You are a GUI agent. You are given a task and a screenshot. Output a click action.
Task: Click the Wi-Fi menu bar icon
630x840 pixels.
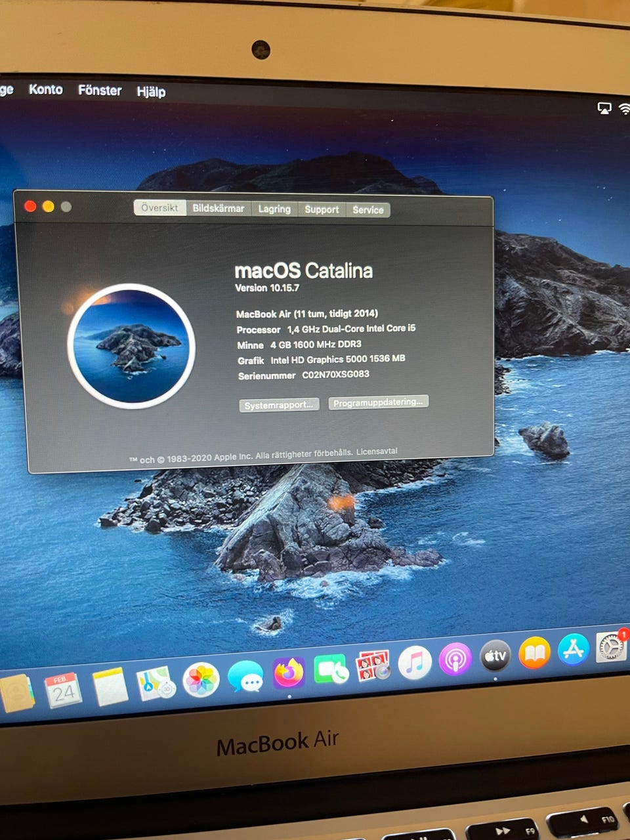click(623, 109)
